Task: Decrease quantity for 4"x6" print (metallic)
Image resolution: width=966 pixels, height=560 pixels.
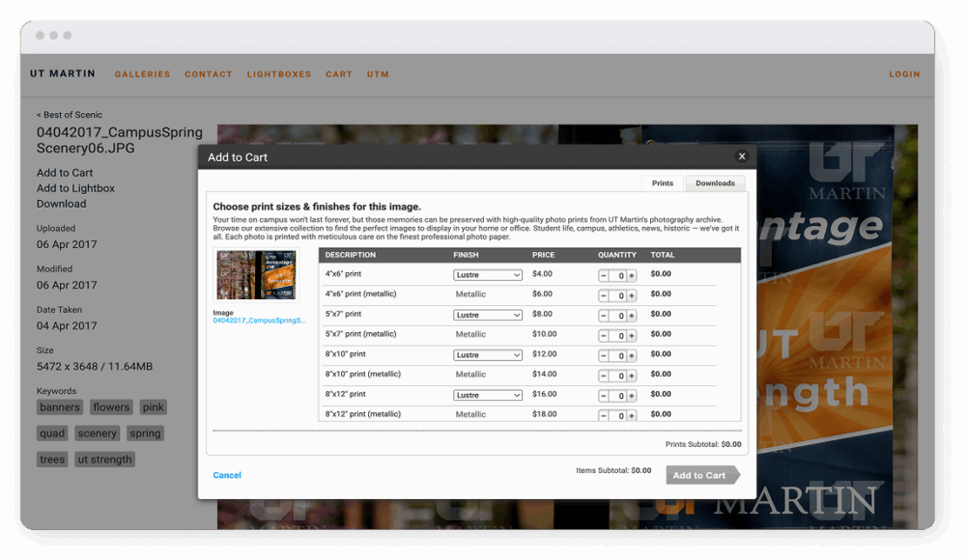Action: click(604, 295)
